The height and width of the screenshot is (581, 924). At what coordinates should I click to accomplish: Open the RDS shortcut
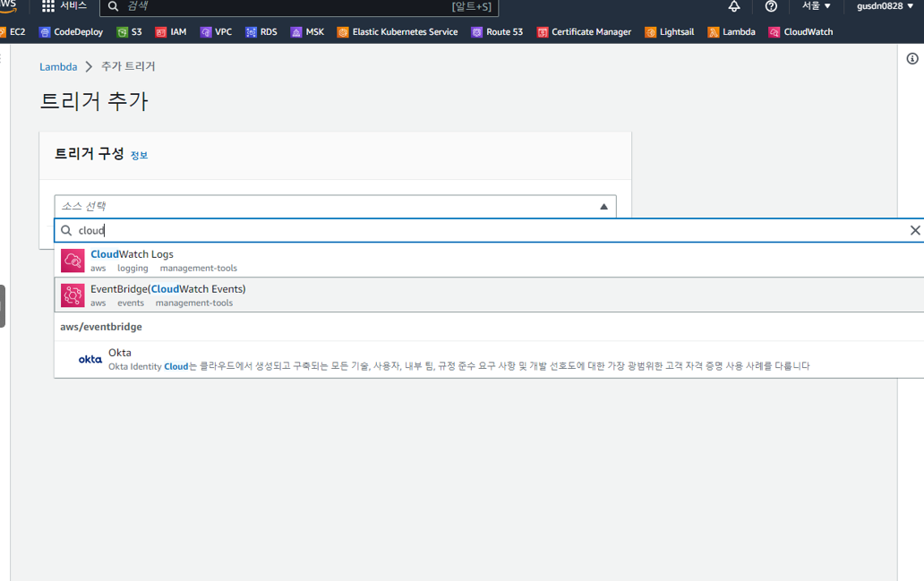pos(261,32)
